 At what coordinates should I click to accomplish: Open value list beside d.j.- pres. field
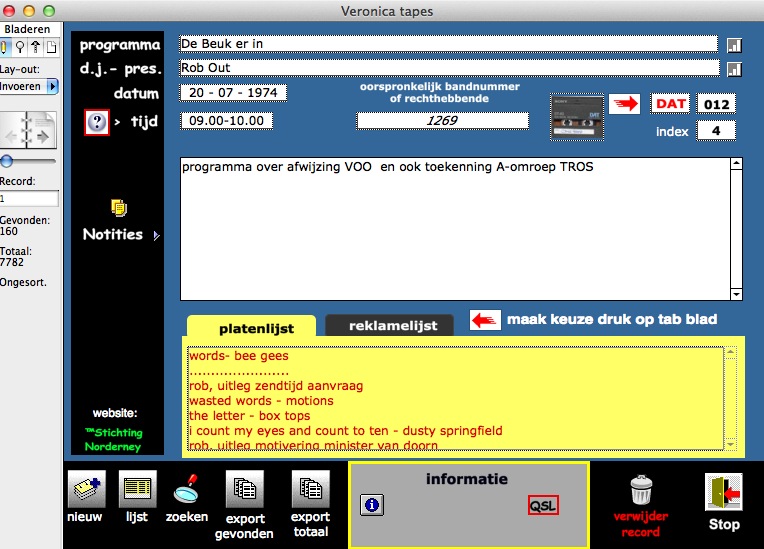pyautogui.click(x=733, y=69)
